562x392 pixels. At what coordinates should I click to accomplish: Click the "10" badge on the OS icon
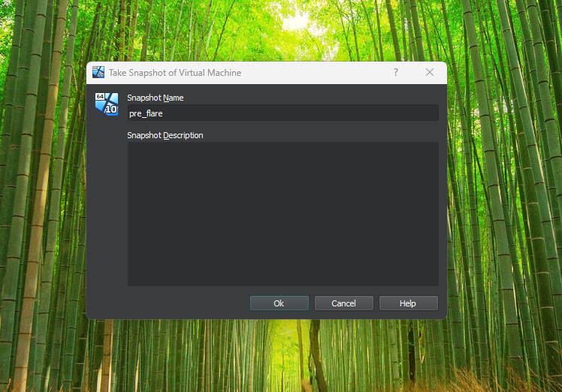click(x=111, y=110)
